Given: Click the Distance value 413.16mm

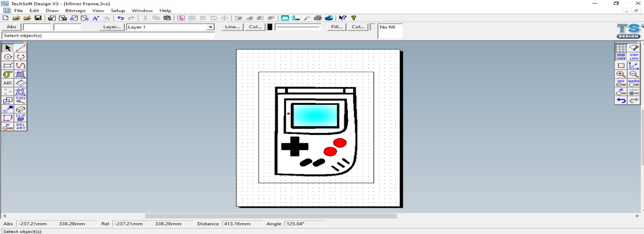Looking at the screenshot, I should pyautogui.click(x=237, y=224).
